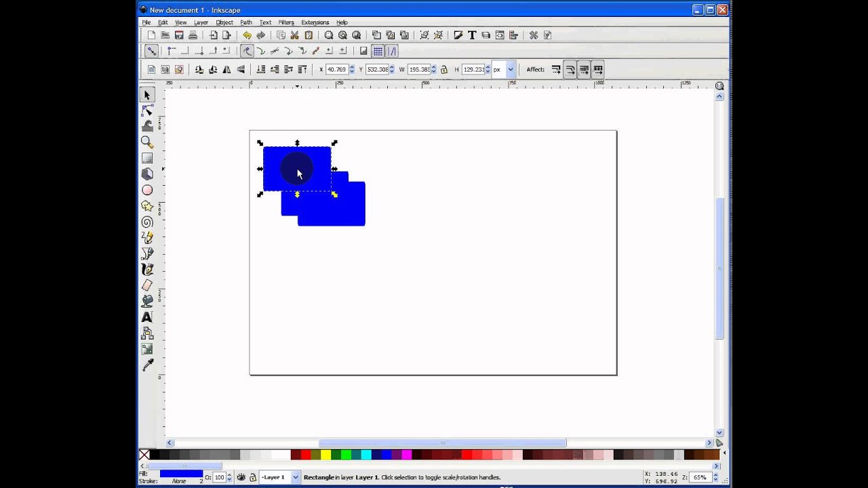Click the blue Fill indicator swatch
Viewport: 868px width, 488px height.
point(181,474)
